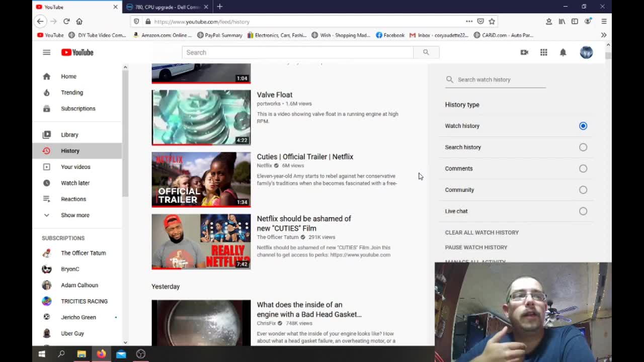The width and height of the screenshot is (644, 362).
Task: Close the YouTube tab
Action: (x=115, y=7)
